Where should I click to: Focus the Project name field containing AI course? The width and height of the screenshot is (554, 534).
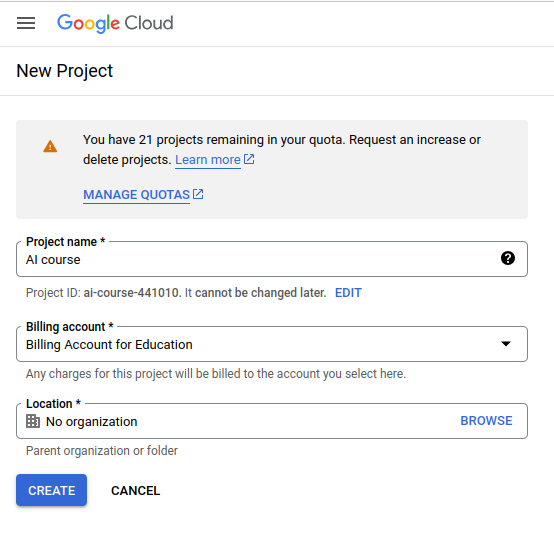click(x=272, y=259)
